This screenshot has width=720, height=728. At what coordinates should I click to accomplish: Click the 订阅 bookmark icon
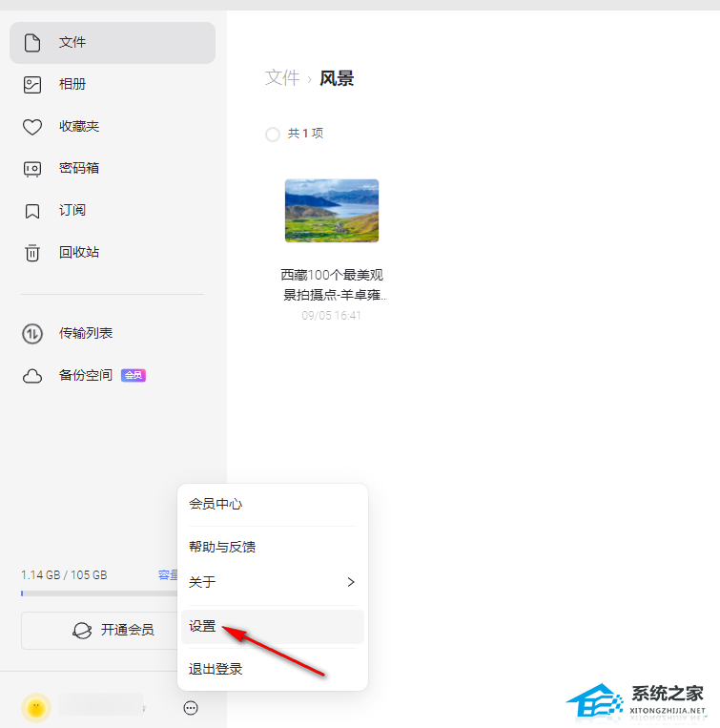click(x=32, y=211)
